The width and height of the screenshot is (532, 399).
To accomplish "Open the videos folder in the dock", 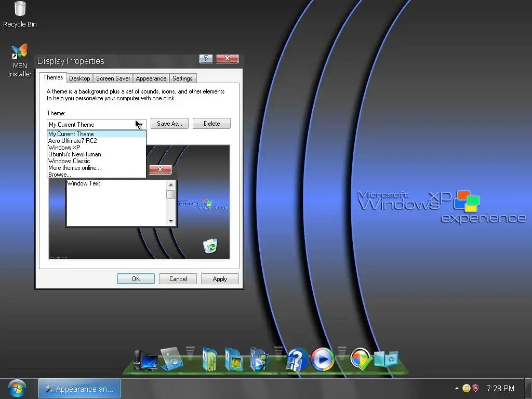I will click(259, 360).
